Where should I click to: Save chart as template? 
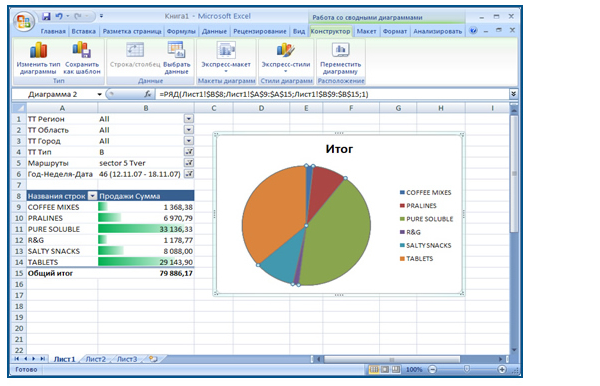tap(82, 58)
